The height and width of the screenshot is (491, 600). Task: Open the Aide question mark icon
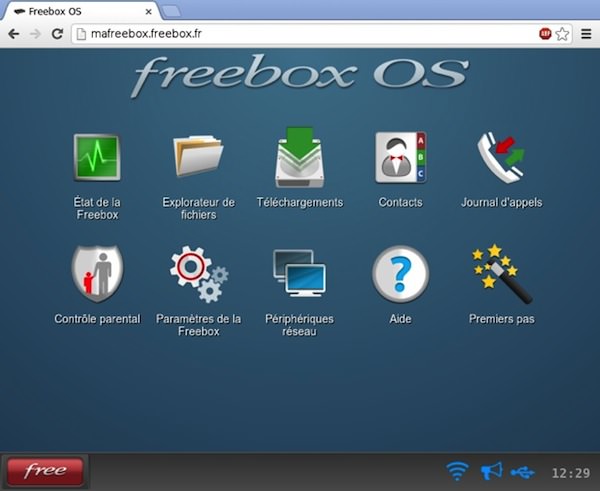click(400, 274)
